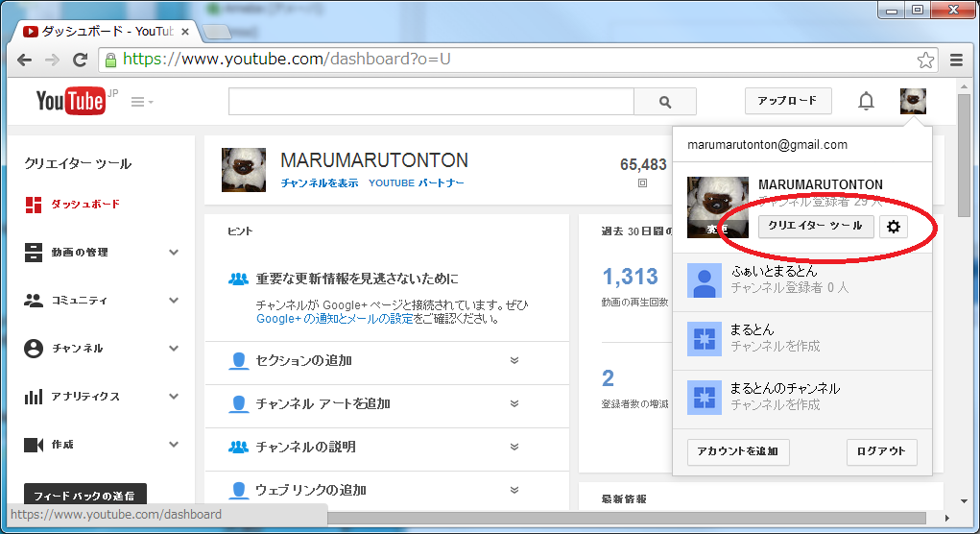
Task: Click the channel person icon in sidebar
Action: (34, 349)
